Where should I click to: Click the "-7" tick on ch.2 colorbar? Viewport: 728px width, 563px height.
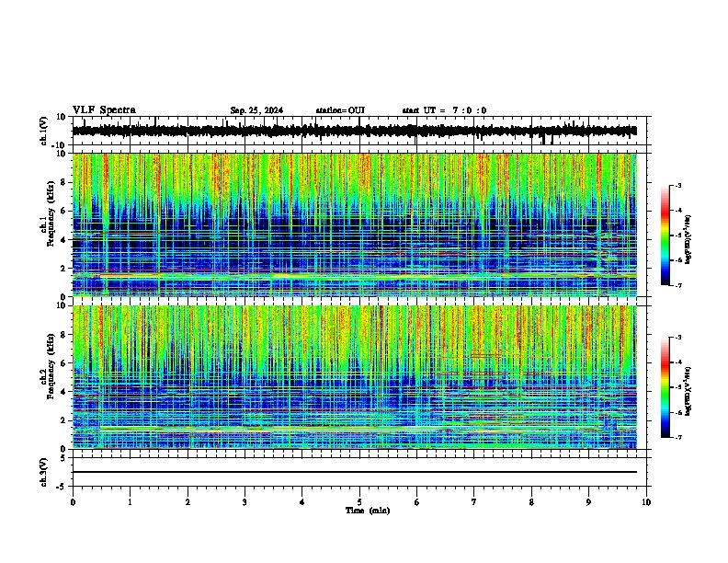(678, 437)
